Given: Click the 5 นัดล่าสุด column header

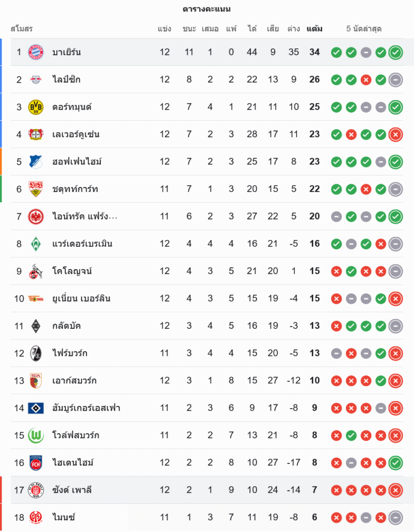Looking at the screenshot, I should click(364, 29).
